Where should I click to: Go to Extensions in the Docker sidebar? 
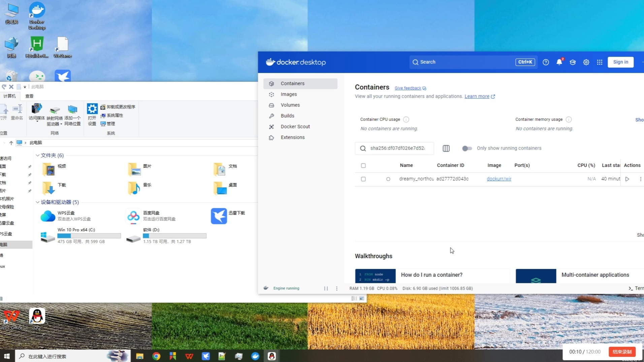300,137
